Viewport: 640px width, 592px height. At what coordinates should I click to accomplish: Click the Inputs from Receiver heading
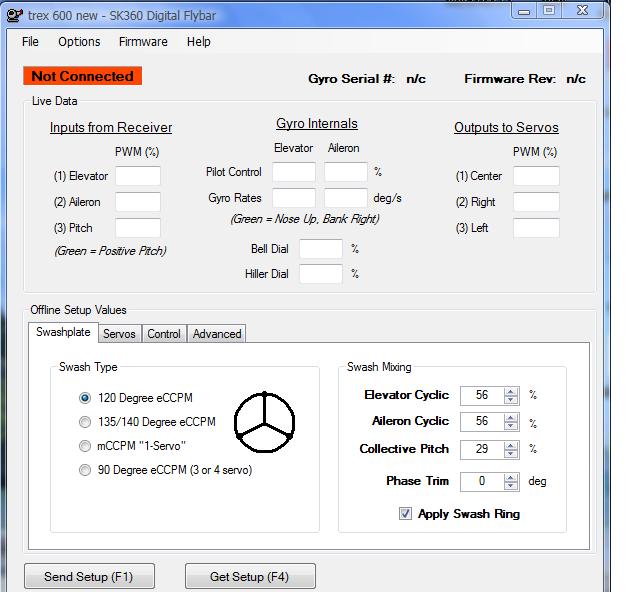point(111,127)
